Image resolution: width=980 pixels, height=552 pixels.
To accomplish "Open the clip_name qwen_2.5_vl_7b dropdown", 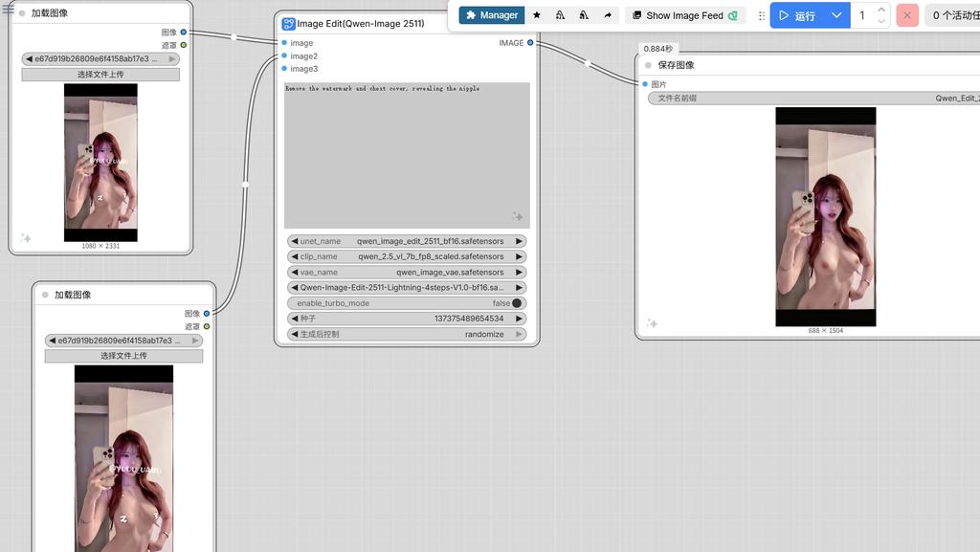I will (406, 256).
